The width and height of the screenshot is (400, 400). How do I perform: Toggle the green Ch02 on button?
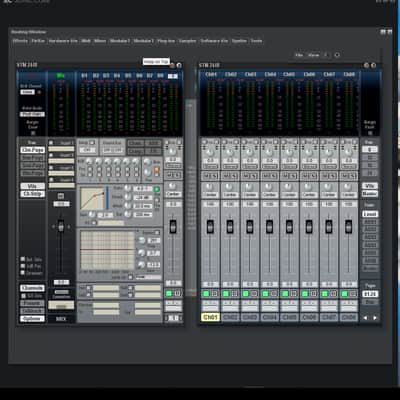point(226,294)
